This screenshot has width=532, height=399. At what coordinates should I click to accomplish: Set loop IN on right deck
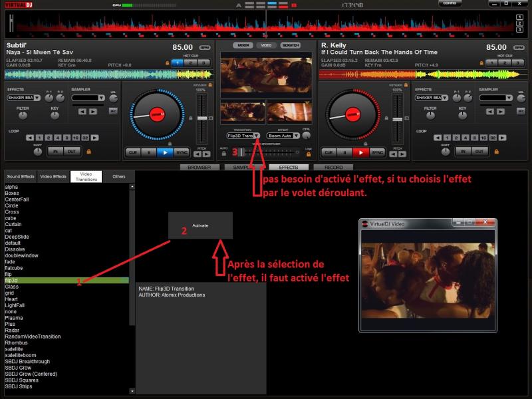click(463, 152)
